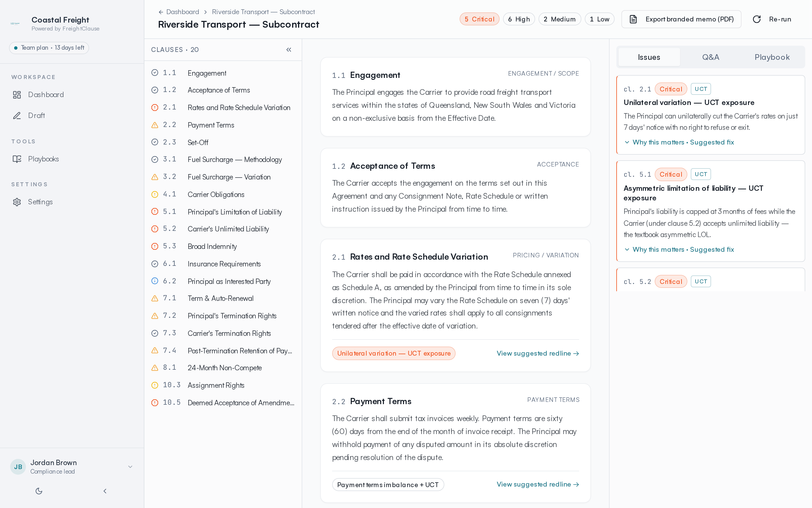Select clause 1.2 Acceptance of Terms
Viewport: 812px width, 508px height.
pos(223,90)
